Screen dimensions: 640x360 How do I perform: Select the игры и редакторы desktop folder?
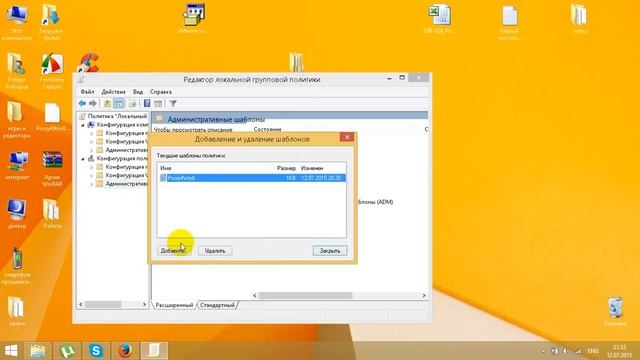tap(16, 120)
